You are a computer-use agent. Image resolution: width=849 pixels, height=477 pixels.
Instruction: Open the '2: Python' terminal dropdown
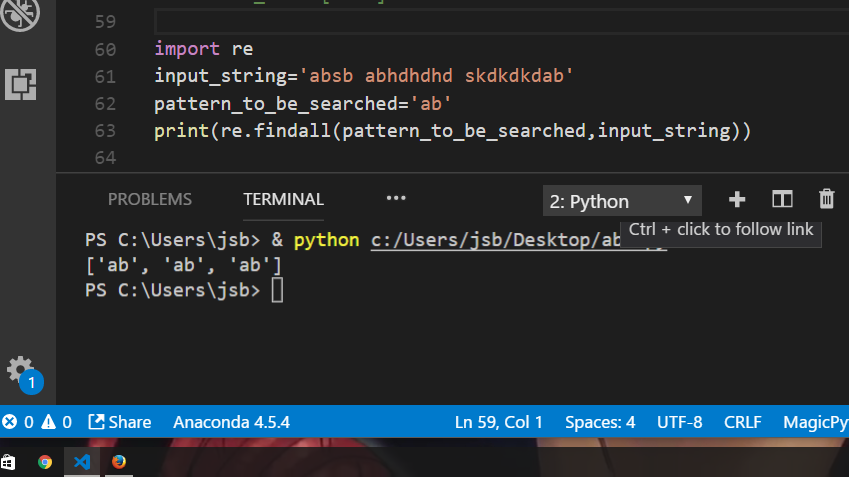coord(621,201)
